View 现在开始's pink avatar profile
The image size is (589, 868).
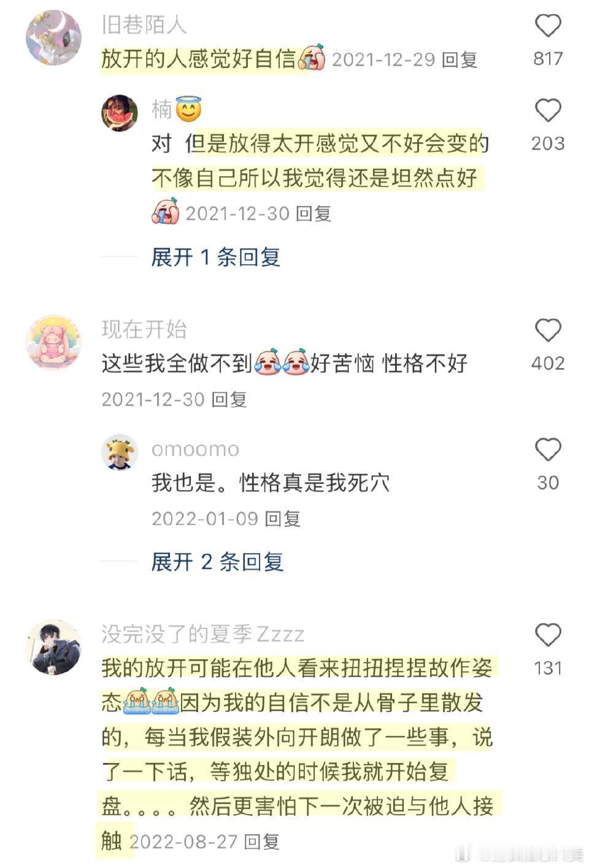[53, 342]
